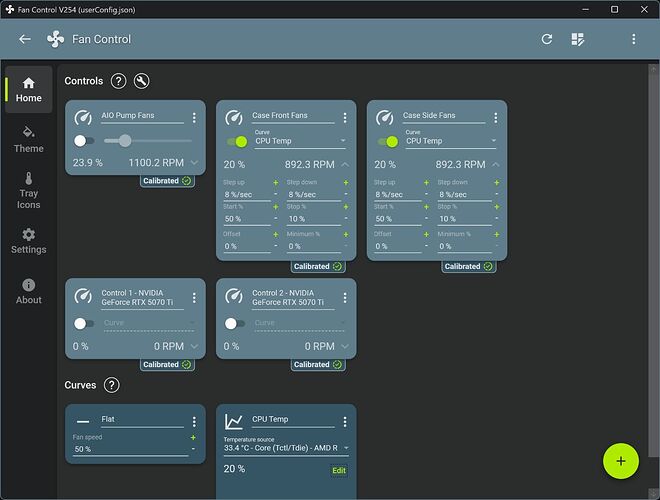Turn off the Case Side Fans toggle
Viewport: 660px width, 500px height.
coord(386,141)
